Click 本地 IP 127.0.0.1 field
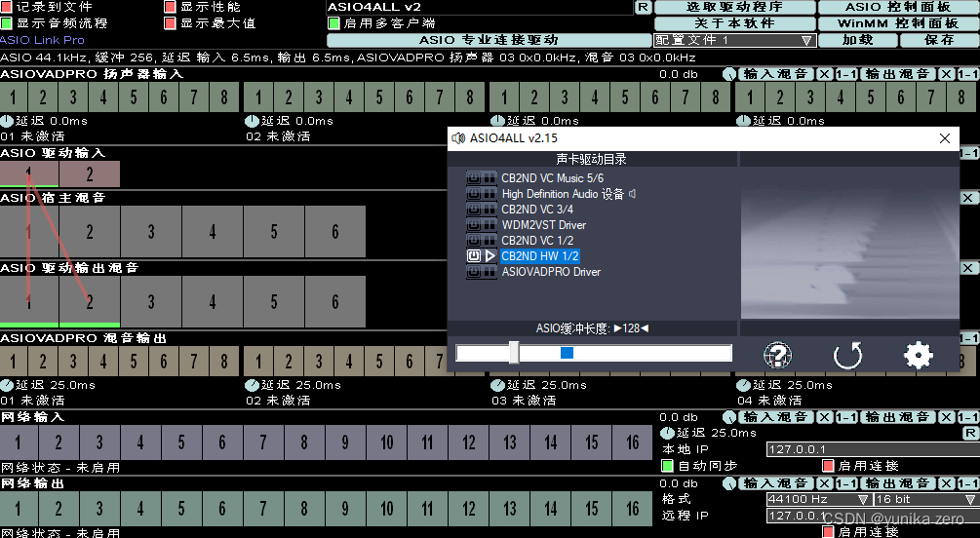 click(x=873, y=449)
